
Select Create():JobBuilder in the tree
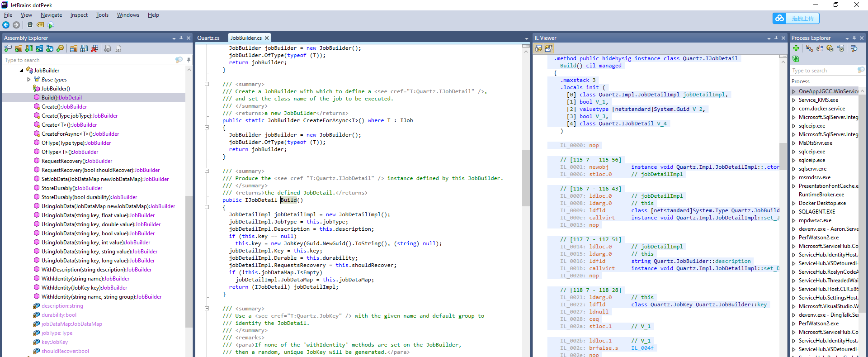click(x=64, y=107)
